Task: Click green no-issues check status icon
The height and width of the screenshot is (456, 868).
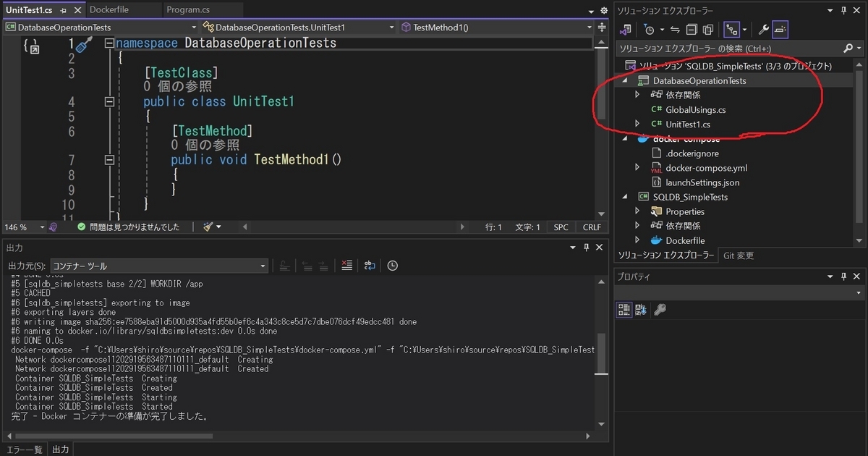Action: tap(82, 227)
